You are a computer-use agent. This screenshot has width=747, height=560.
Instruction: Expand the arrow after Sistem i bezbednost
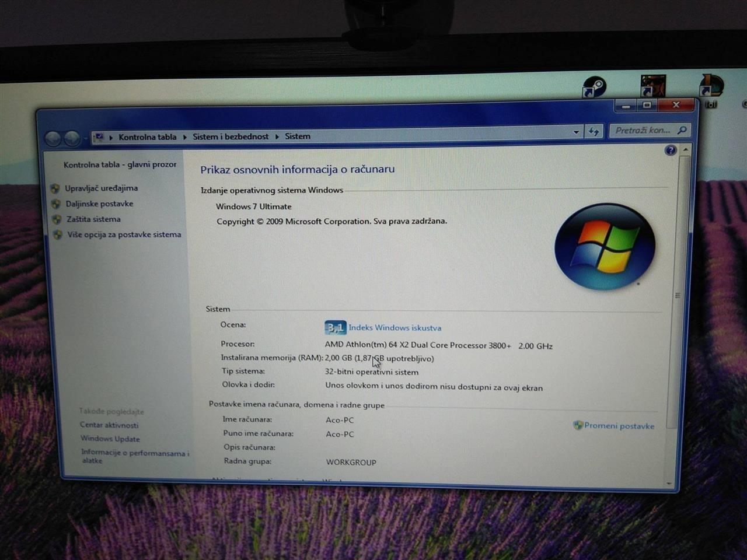[x=277, y=136]
